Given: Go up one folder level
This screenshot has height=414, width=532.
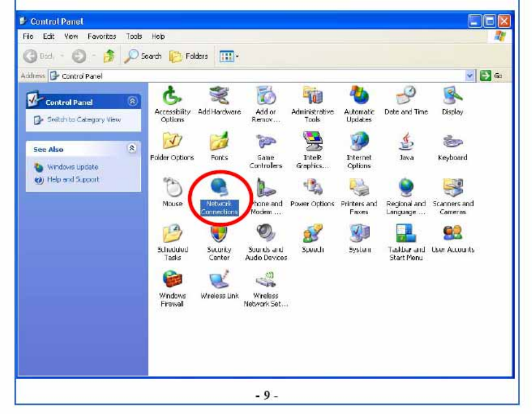Looking at the screenshot, I should coord(109,56).
